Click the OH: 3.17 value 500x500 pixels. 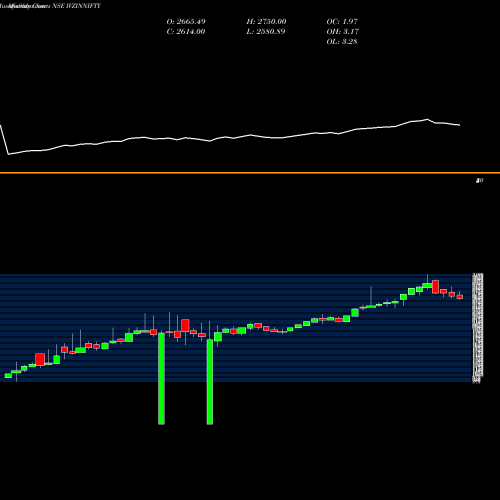[342, 32]
